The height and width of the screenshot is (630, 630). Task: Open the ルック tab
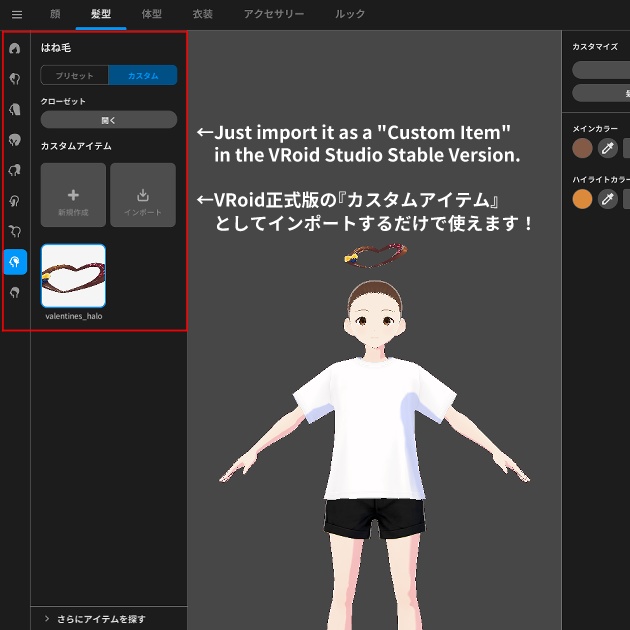tap(350, 14)
